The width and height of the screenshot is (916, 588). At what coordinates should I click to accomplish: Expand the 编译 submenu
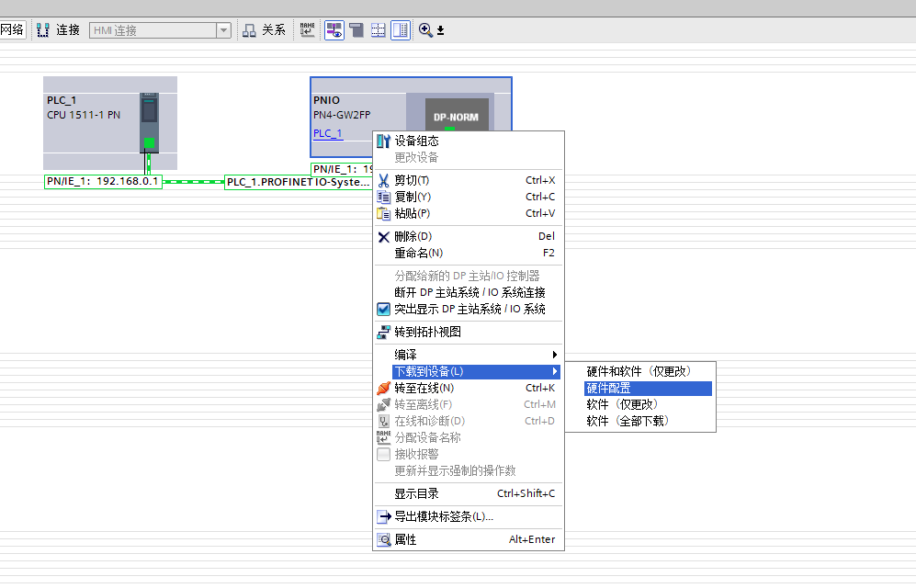(x=469, y=355)
